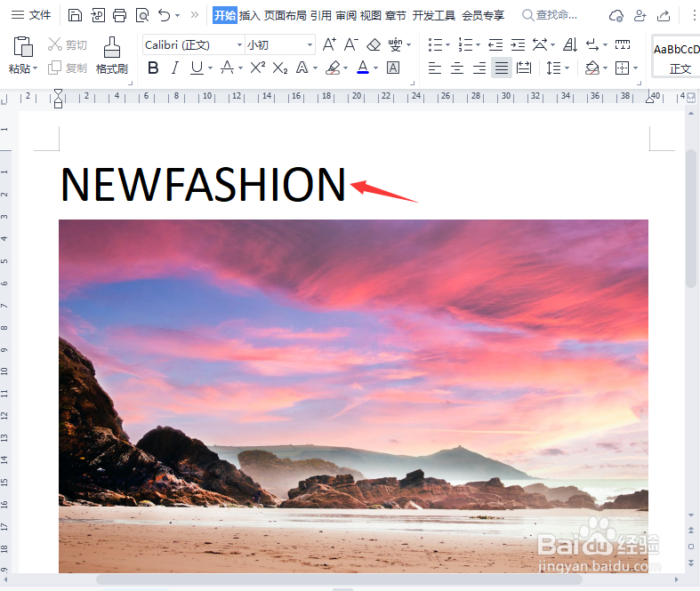This screenshot has width=700, height=591.
Task: Open the underline style dropdown arrow
Action: point(210,68)
